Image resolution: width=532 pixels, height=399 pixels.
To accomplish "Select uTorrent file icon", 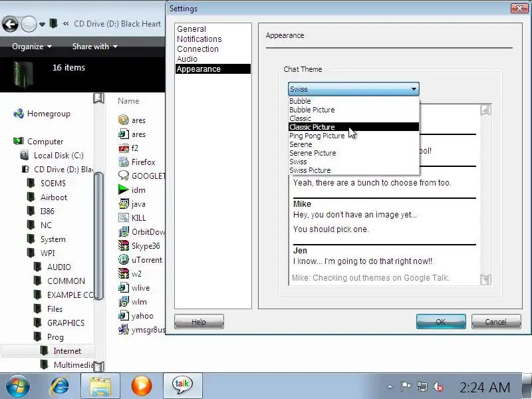I will (x=124, y=259).
